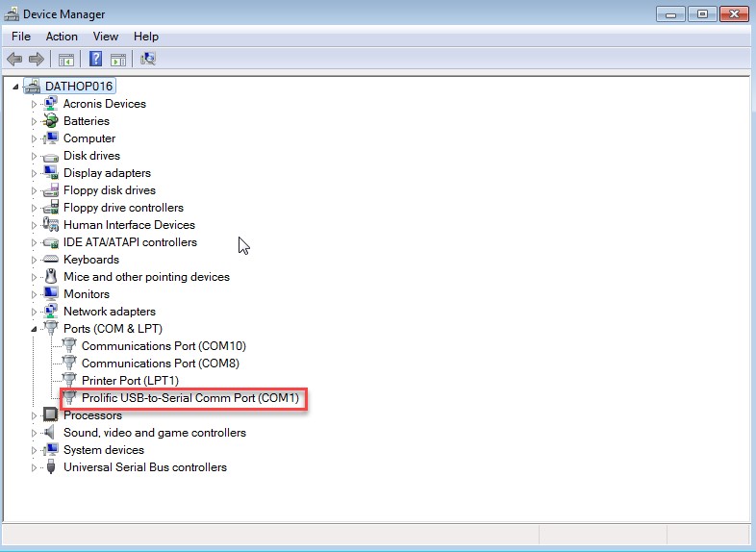Click the Mice and other pointing devices icon
Screen dimensions: 756x552
51,277
